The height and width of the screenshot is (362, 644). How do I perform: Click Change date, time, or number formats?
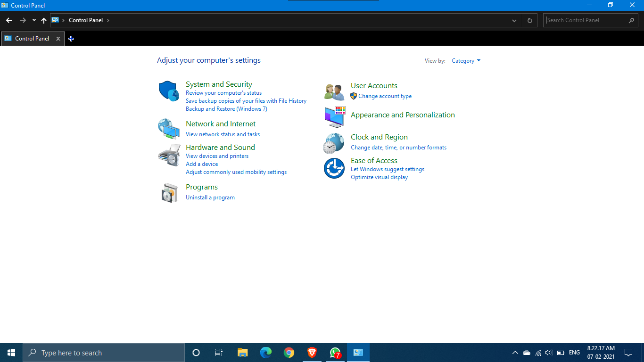pos(398,148)
